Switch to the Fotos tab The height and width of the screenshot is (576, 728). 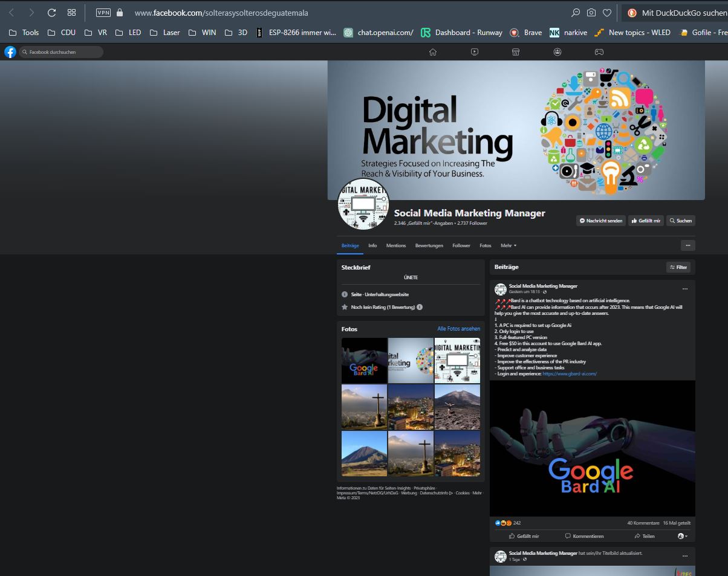486,245
